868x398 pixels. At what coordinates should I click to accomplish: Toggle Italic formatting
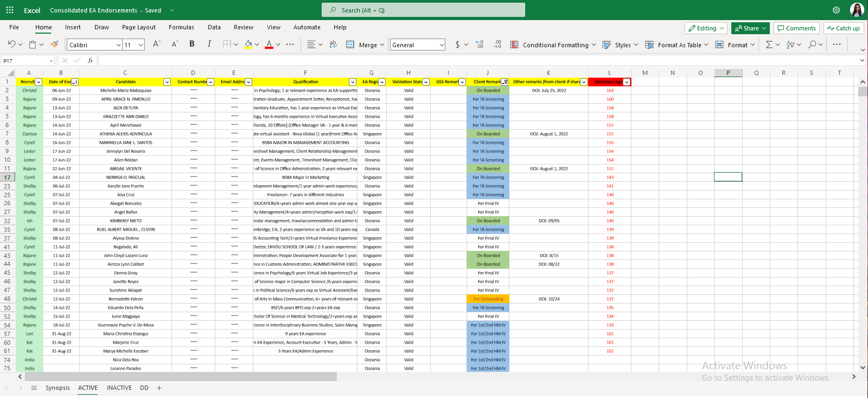209,45
